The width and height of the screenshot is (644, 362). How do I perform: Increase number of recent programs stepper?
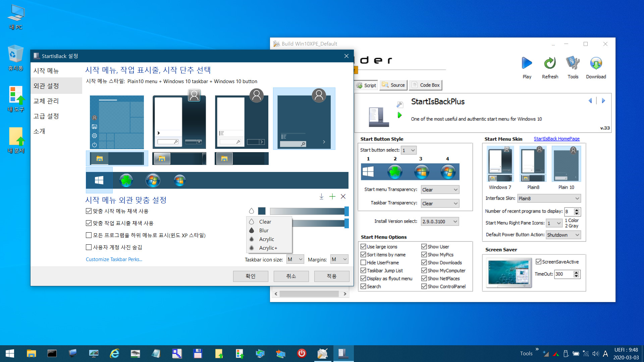pyautogui.click(x=577, y=210)
